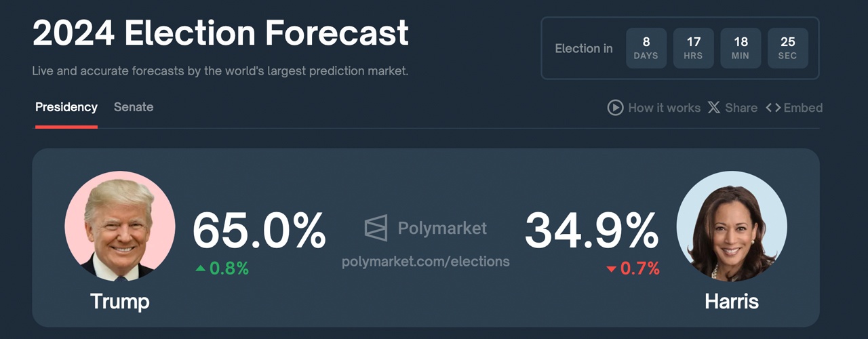Click the 34.9% Harris odds figure
The width and height of the screenshot is (868, 339).
pyautogui.click(x=591, y=231)
